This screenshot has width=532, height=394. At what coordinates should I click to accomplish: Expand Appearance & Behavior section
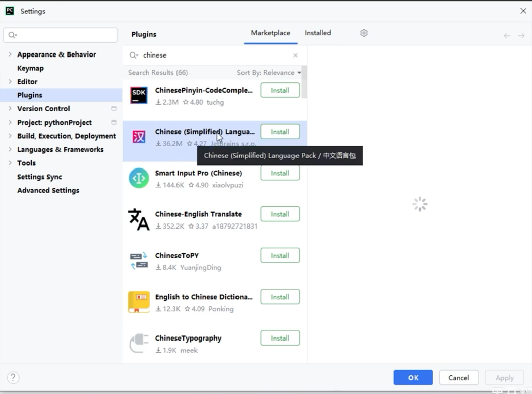[x=10, y=54]
